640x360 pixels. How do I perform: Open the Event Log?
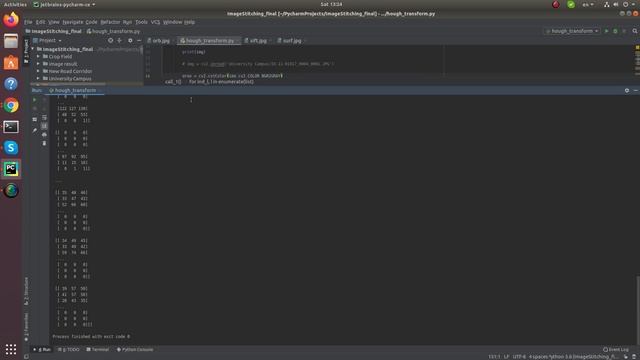tap(616, 349)
